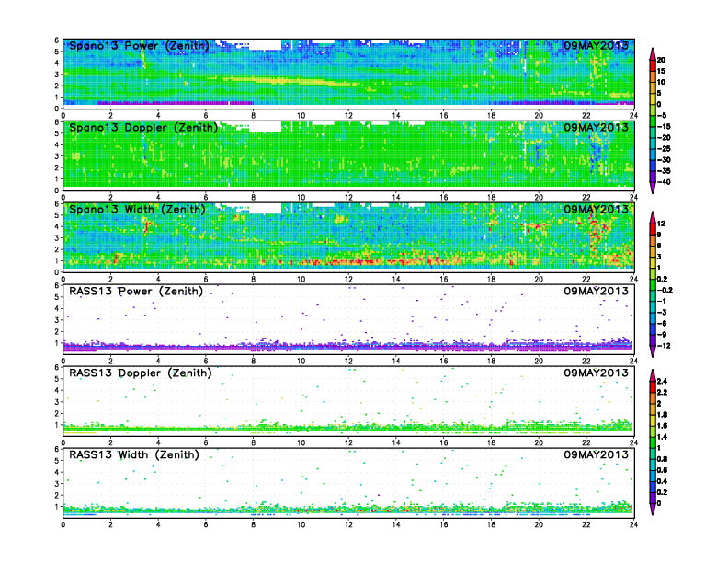Screen dimensions: 728x563
Task: Click hour 18 tick below Spano13 Doppler panel
Action: click(x=491, y=198)
